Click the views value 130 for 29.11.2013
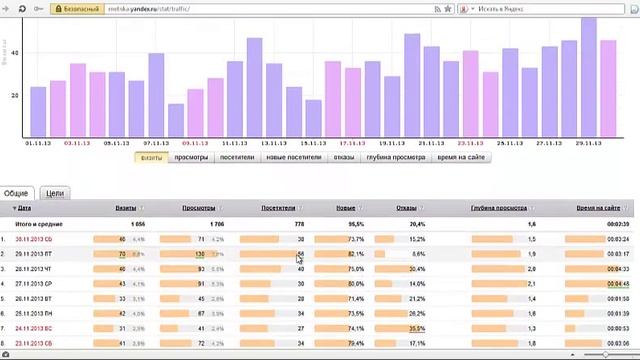 200,254
